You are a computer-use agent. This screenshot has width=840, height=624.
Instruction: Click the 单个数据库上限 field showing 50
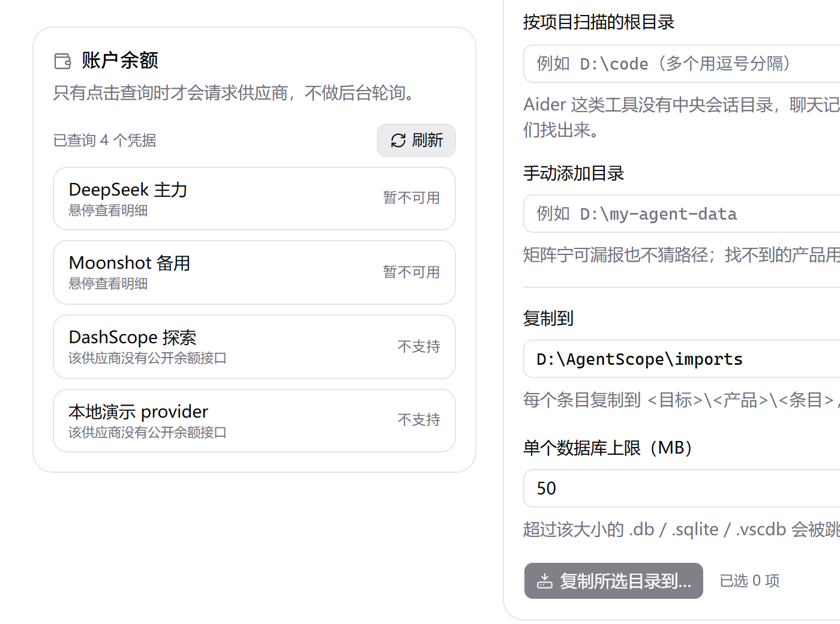pyautogui.click(x=682, y=488)
